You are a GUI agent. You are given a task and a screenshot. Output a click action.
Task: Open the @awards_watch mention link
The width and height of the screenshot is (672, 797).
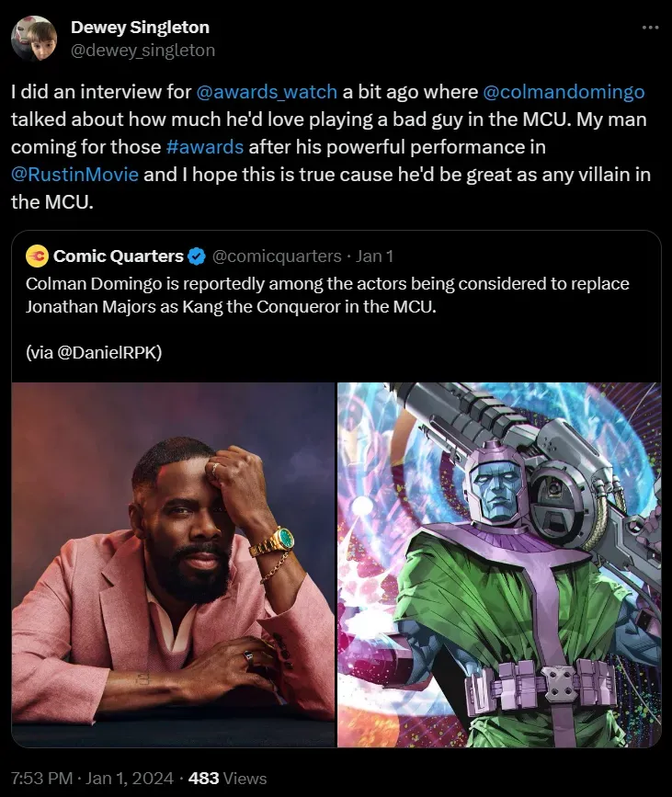pos(267,92)
